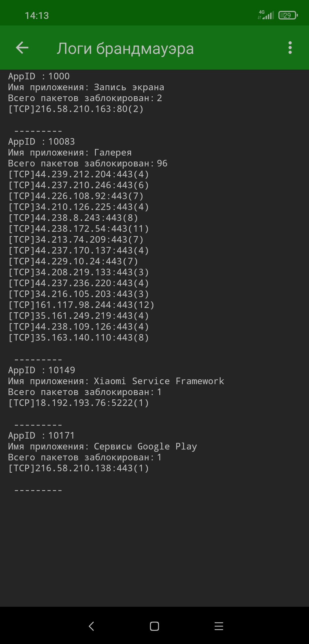This screenshot has width=309, height=644.
Task: Select log entry 161.117.98.244:443(12)
Action: [81, 305]
